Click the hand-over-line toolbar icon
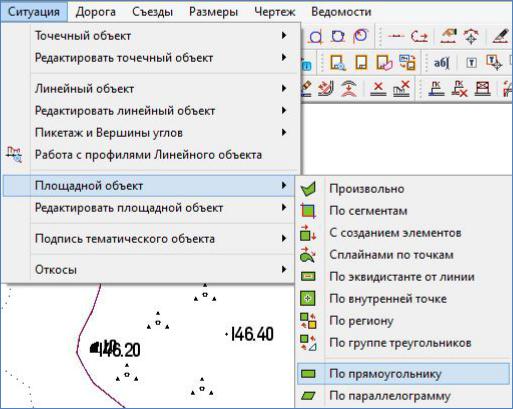Viewport: 513px width, 409px height. 448,36
